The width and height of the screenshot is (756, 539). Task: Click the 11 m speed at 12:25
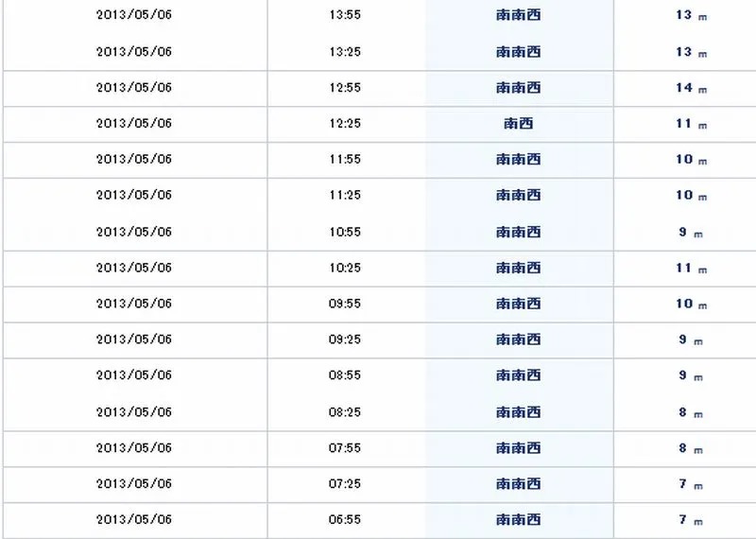click(x=688, y=124)
